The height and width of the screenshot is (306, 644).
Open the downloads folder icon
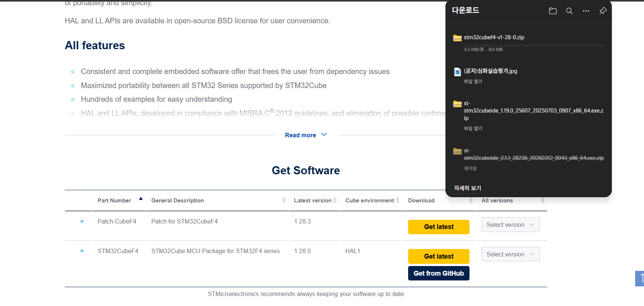pyautogui.click(x=553, y=11)
